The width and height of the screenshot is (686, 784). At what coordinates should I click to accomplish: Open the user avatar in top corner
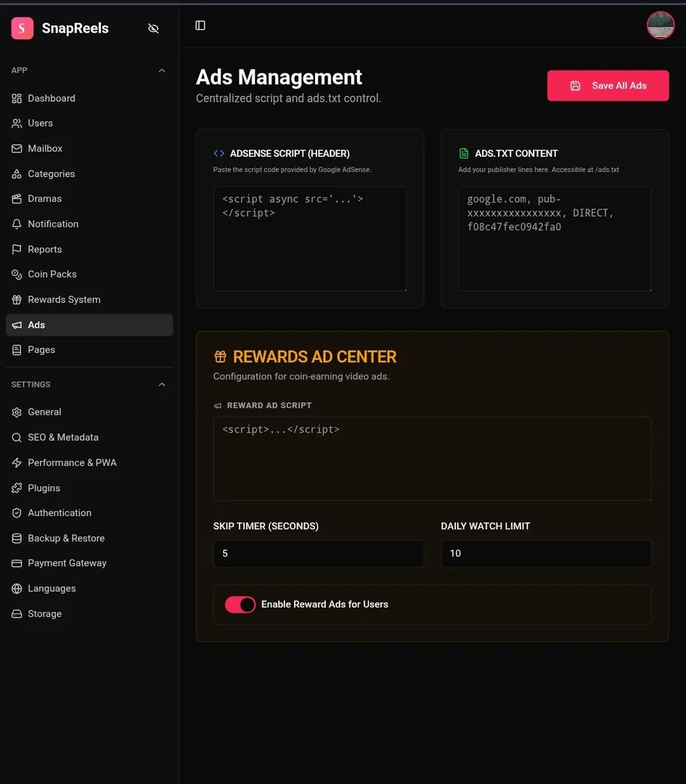click(660, 25)
